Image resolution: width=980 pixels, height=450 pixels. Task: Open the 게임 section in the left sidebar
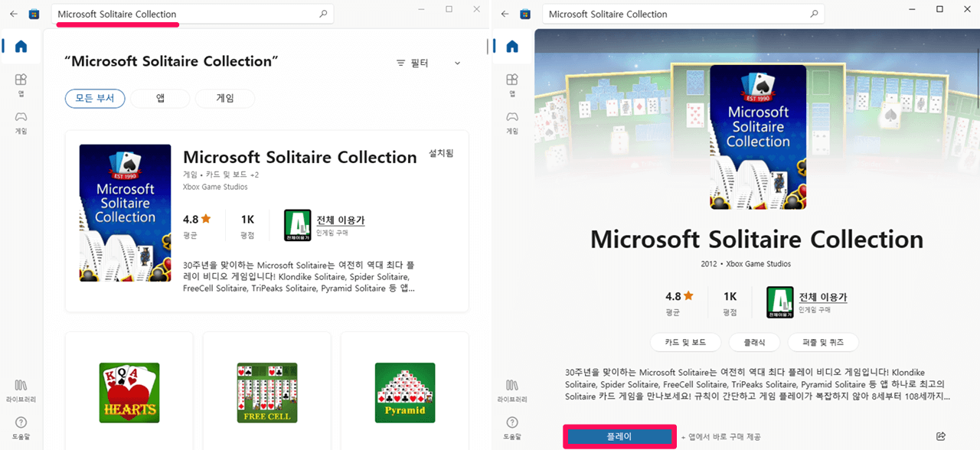click(x=20, y=122)
